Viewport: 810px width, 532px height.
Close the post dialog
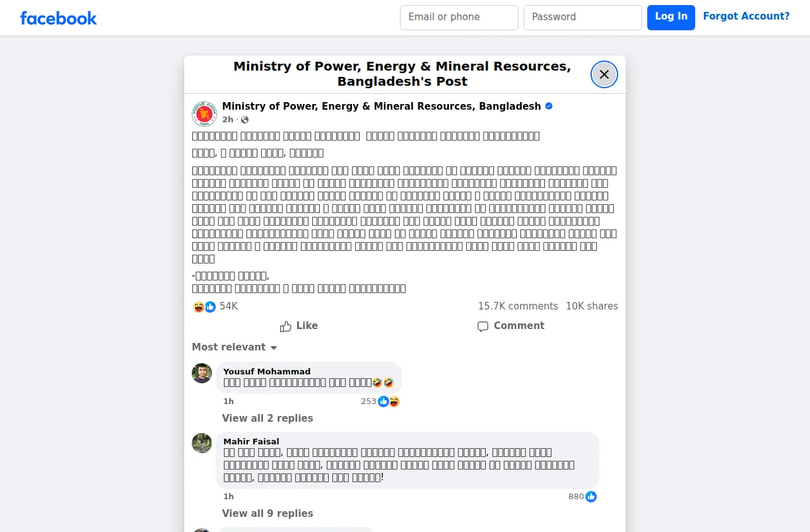[604, 74]
